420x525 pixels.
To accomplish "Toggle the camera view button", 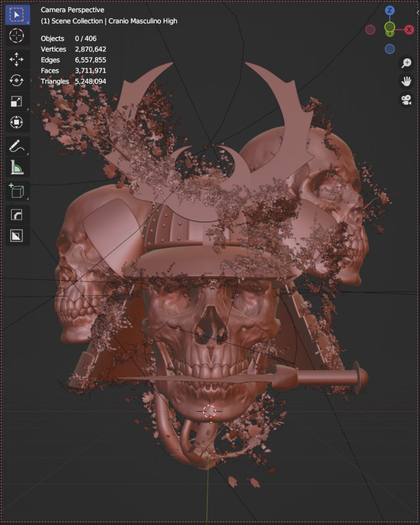I will pos(406,100).
